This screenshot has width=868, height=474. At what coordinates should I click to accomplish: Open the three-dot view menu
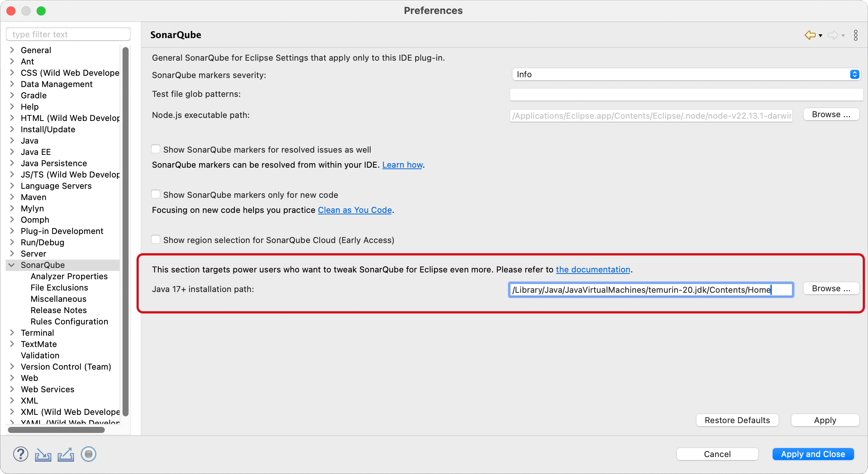[x=856, y=35]
